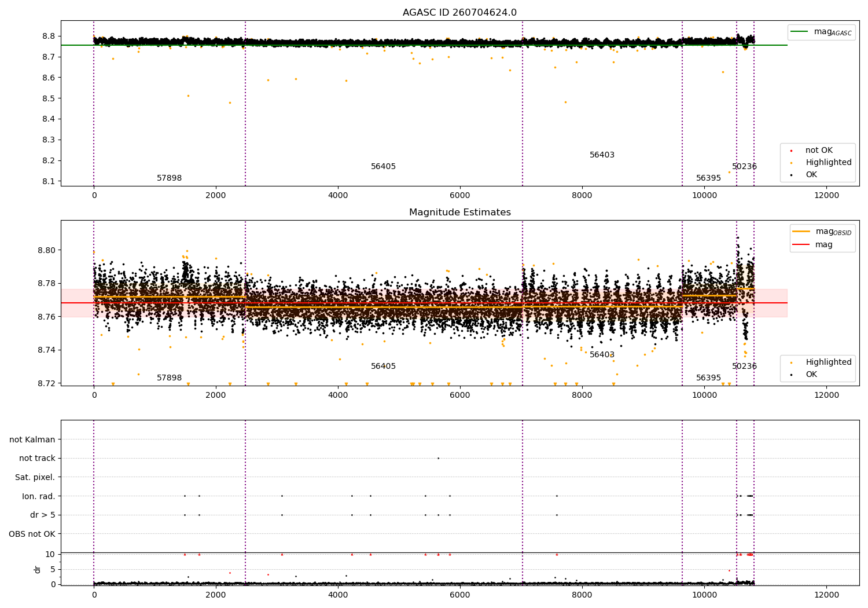Screen dimensions: 868x608
Task: Click obsid label 56405 in Magnitude Estimates plot
Action: coord(383,367)
